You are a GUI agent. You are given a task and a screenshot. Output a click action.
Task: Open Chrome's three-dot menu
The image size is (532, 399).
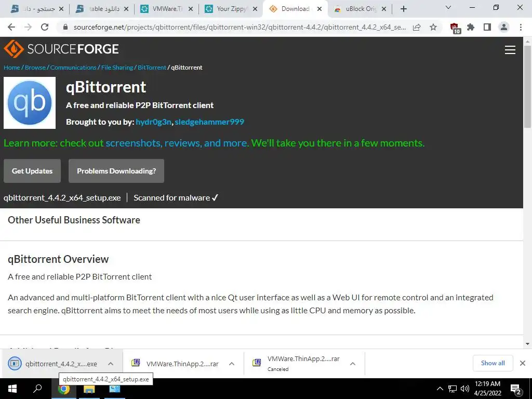[521, 27]
